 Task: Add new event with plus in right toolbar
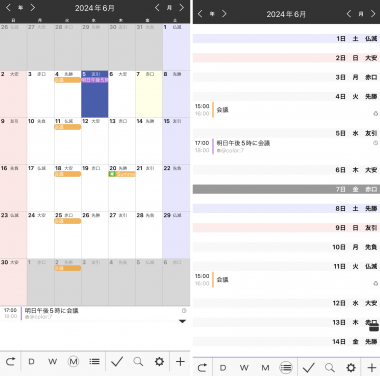point(372,368)
